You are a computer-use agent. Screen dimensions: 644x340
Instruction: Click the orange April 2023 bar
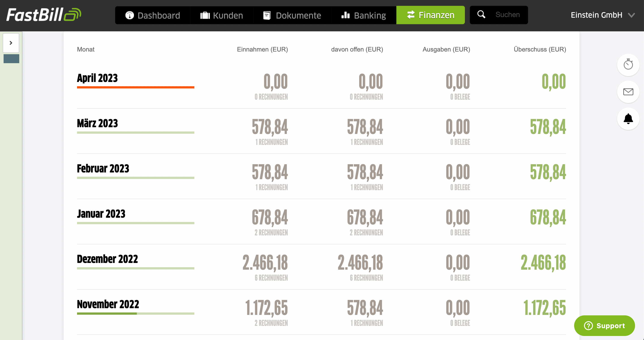point(135,87)
